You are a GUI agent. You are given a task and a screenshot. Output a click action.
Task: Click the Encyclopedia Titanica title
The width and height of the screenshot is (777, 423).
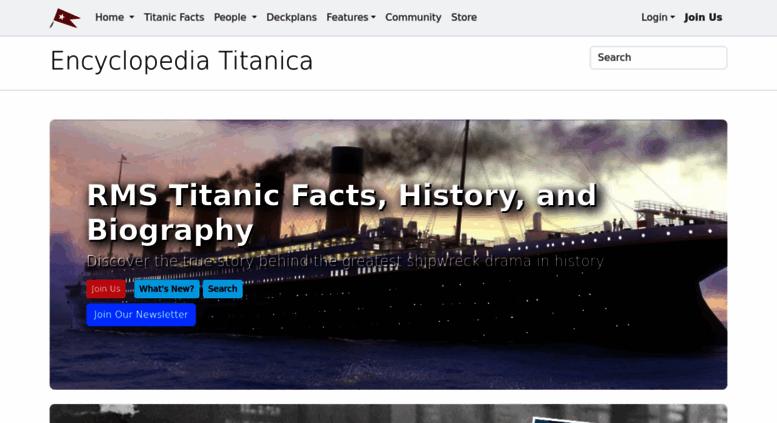point(181,61)
